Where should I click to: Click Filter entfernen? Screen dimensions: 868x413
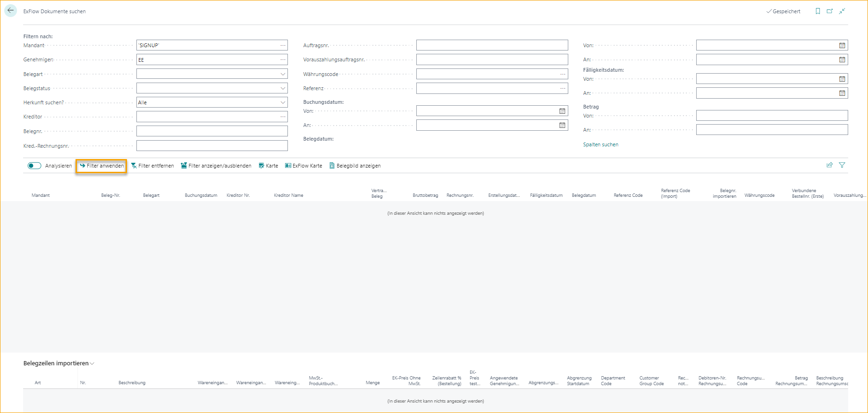point(152,166)
